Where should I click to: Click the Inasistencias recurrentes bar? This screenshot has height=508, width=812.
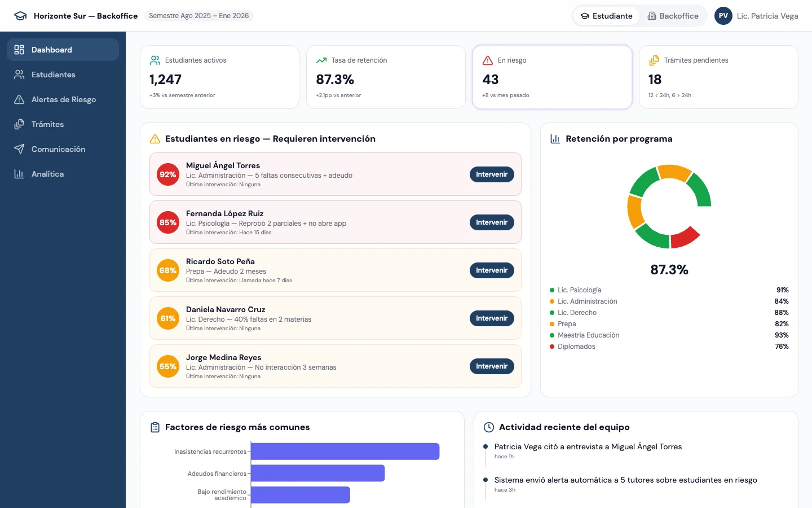click(345, 452)
